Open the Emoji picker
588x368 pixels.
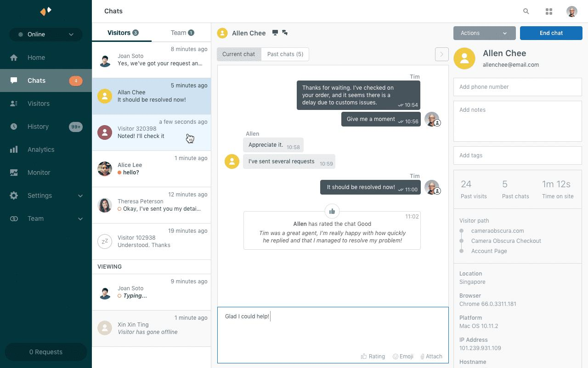[403, 356]
